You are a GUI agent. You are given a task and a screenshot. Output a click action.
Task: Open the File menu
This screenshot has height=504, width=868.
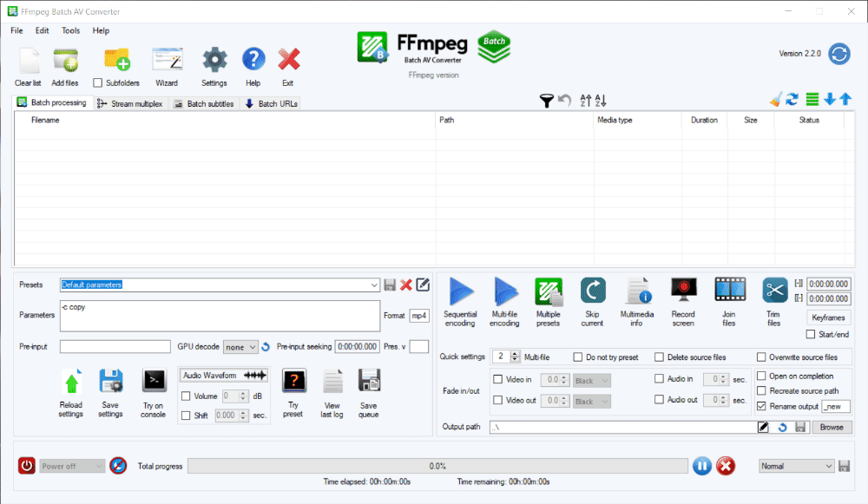[16, 30]
